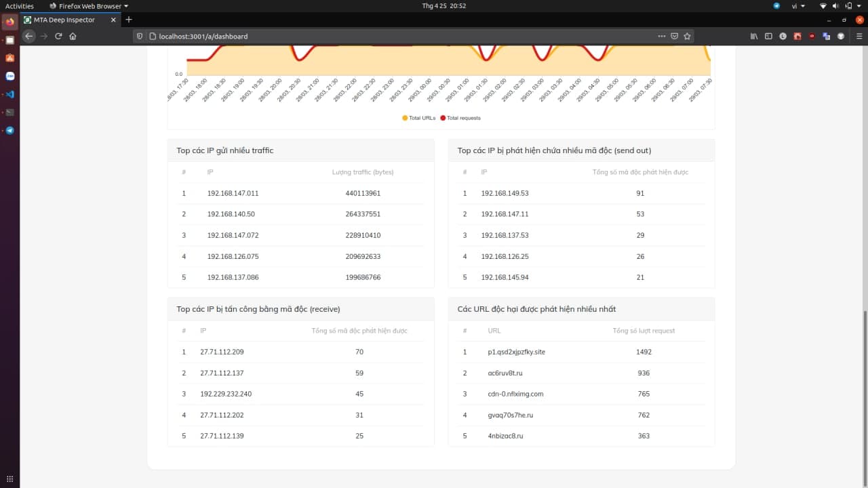Click the Telegram tray icon in top bar

pos(776,5)
